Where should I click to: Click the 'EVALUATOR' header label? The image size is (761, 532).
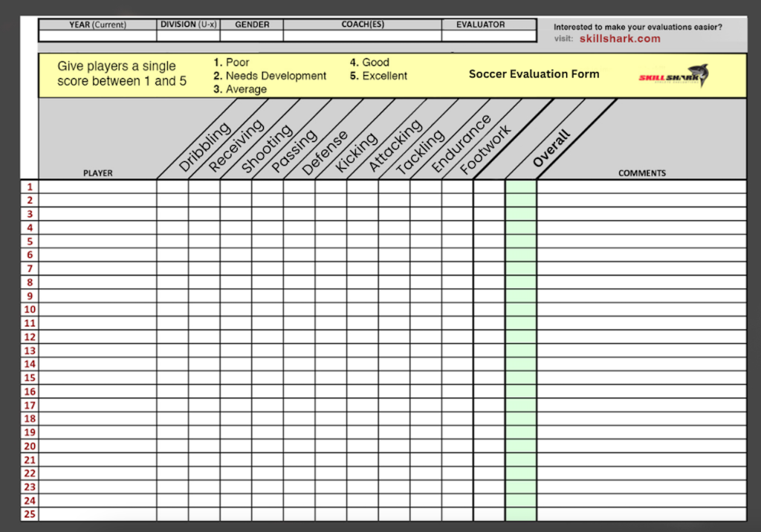[481, 25]
